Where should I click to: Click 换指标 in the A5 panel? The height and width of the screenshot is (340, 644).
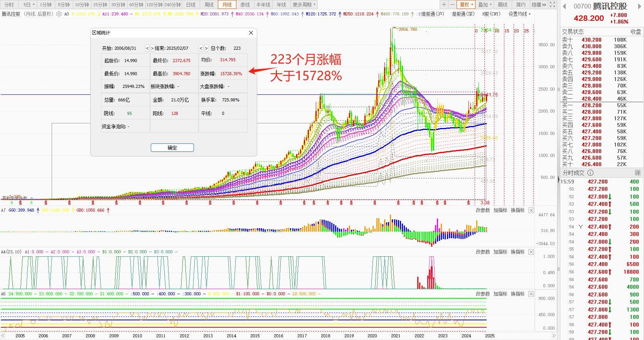[x=518, y=294]
